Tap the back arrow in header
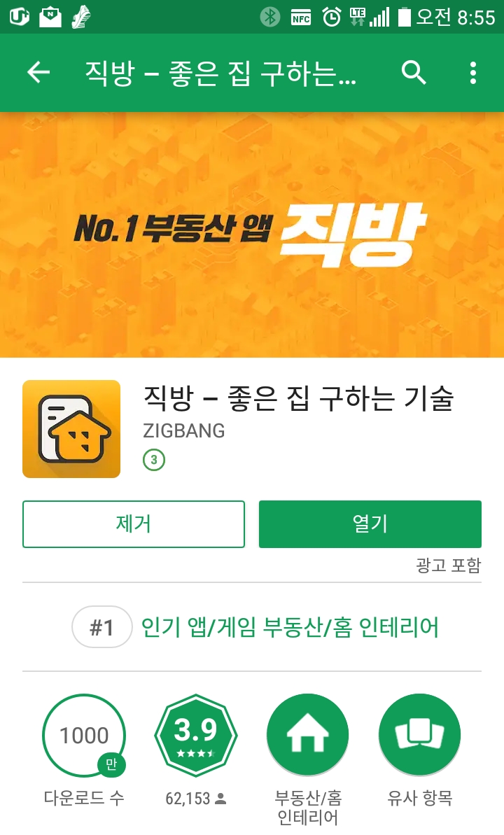 coord(38,72)
